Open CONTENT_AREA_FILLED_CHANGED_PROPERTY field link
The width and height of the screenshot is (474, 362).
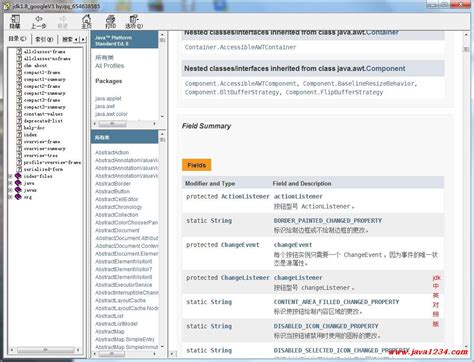[337, 302]
